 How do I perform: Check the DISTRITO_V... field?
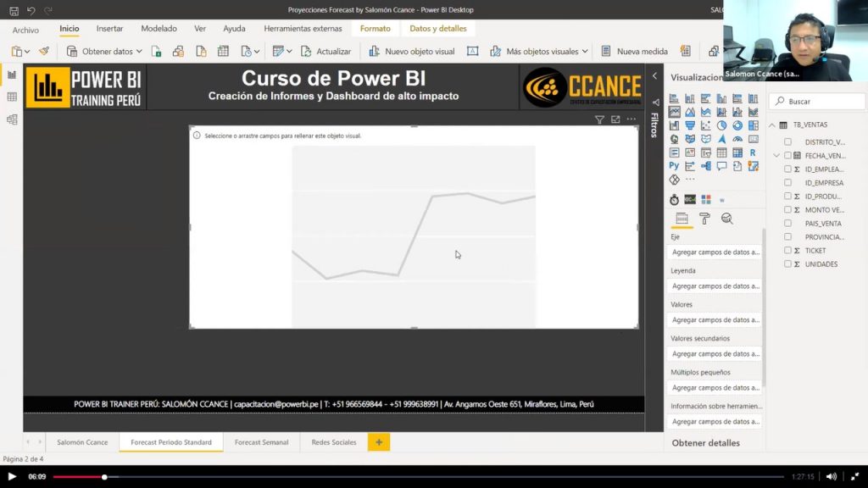[787, 142]
